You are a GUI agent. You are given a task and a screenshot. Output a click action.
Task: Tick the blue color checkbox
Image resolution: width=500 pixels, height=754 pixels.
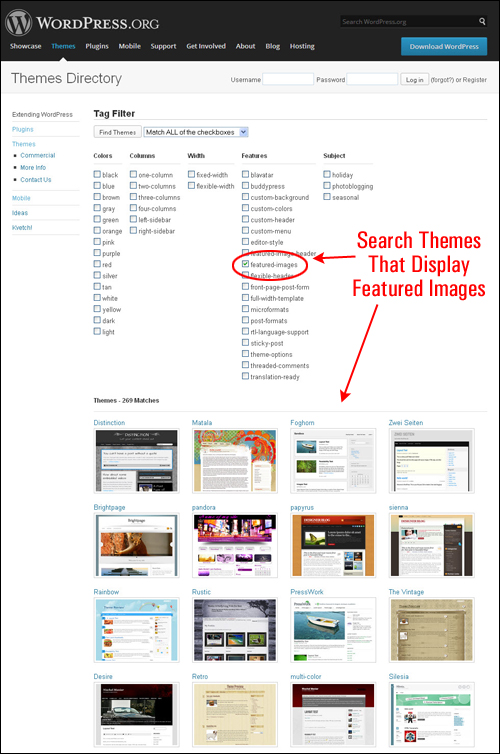click(97, 186)
